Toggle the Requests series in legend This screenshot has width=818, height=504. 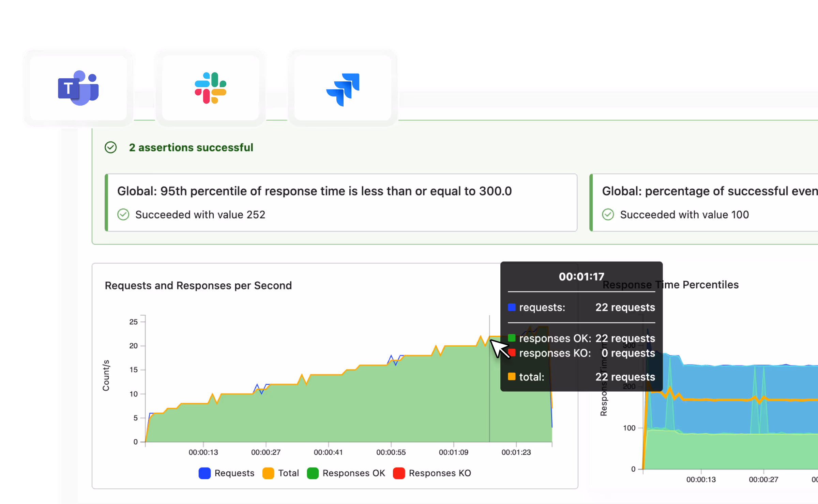coord(234,473)
